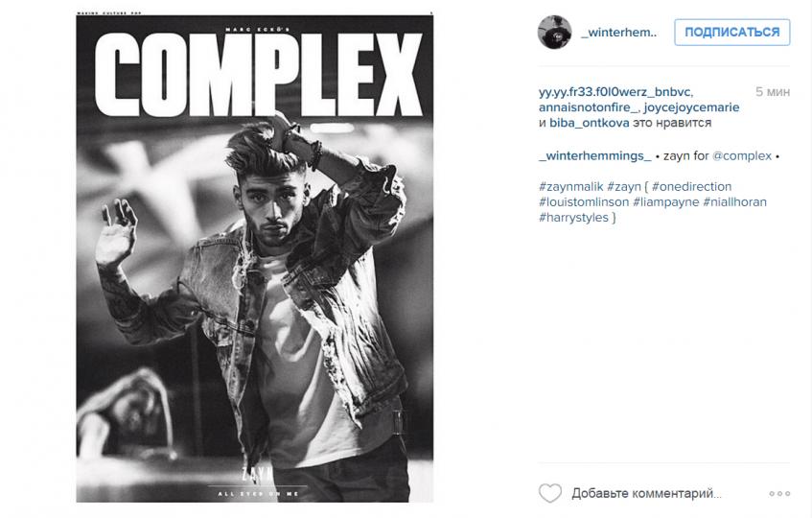Open annaisnotonfire_ profile link
Viewport: 812px width, 518px height.
590,107
